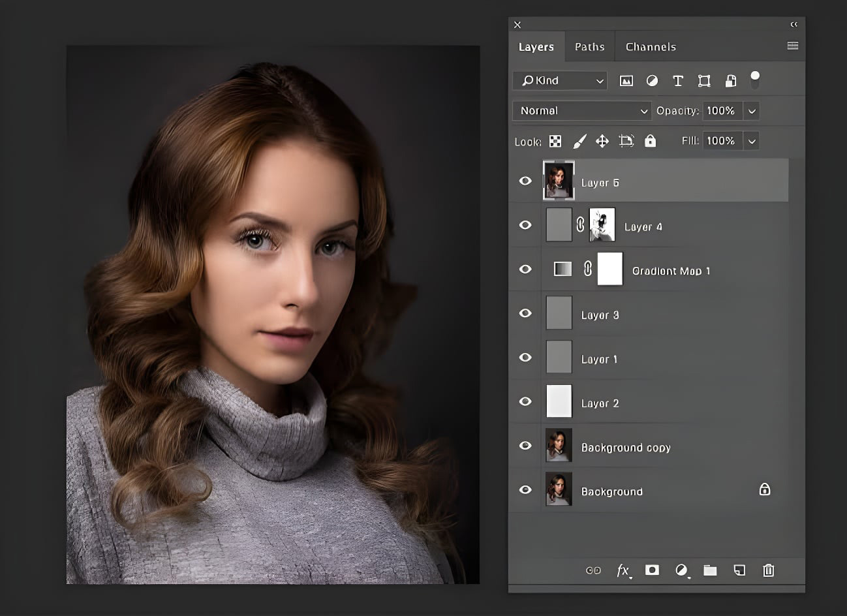Open the Normal blend mode dropdown
Image resolution: width=847 pixels, height=616 pixels.
pos(581,111)
